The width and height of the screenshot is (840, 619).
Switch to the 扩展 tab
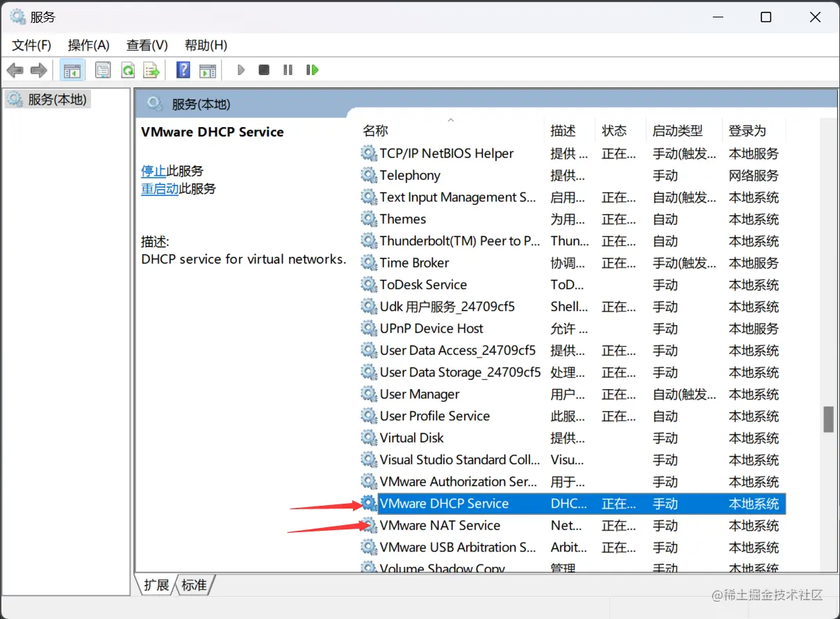coord(156,585)
